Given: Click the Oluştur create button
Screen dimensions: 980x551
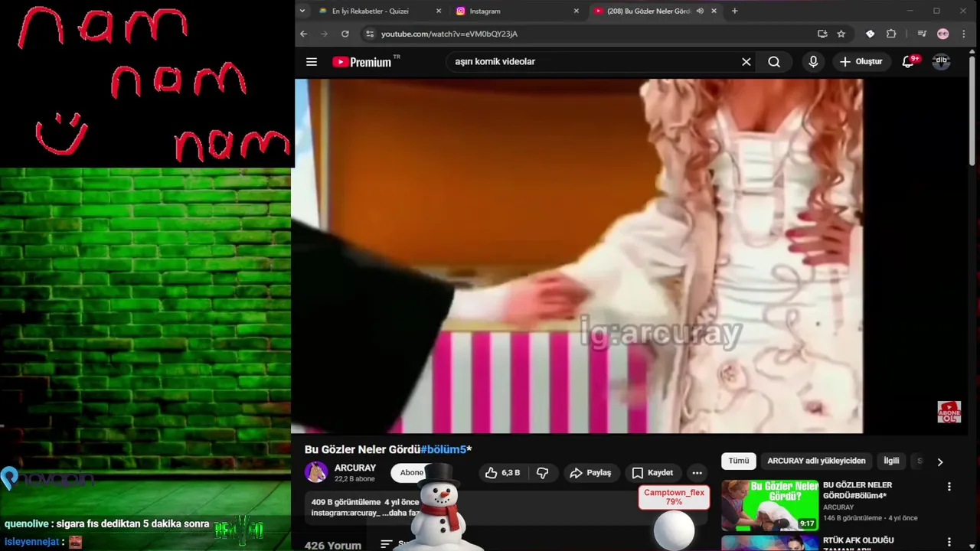Looking at the screenshot, I should tap(861, 62).
